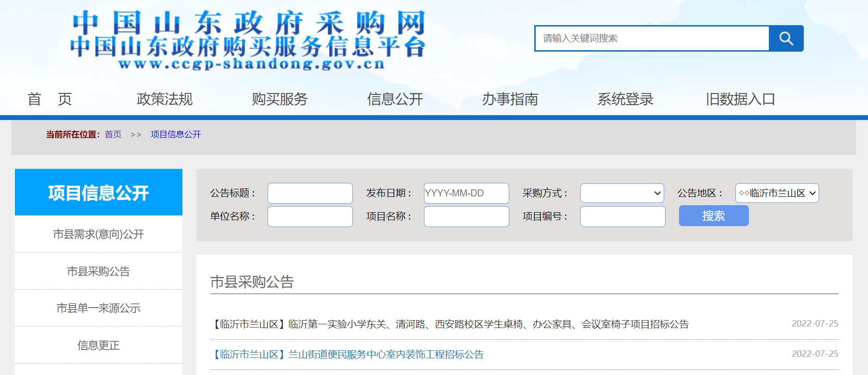Click the magnifier search icon button
The image size is (868, 375).
pos(786,38)
